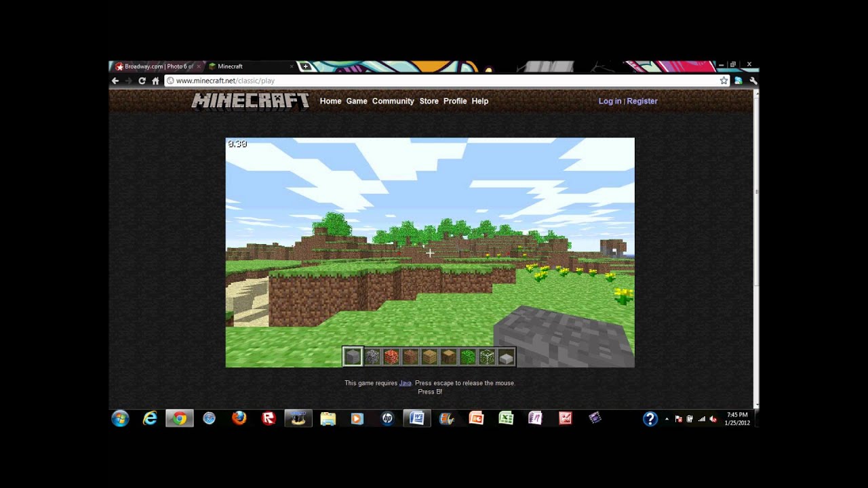Click the Log in link
The height and width of the screenshot is (488, 868).
click(610, 101)
